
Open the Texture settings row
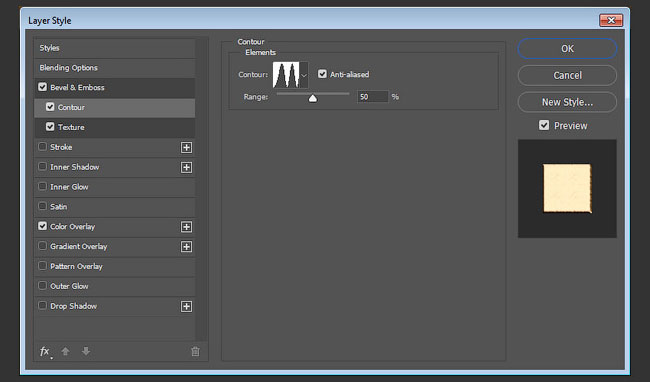click(x=114, y=127)
